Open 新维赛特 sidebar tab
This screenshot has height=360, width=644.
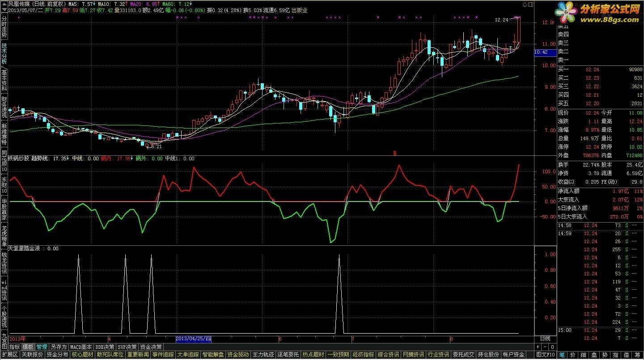(x=4, y=133)
